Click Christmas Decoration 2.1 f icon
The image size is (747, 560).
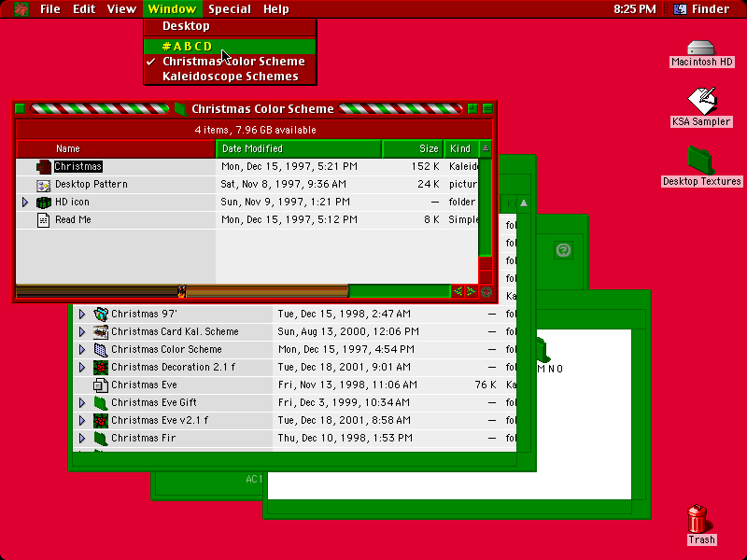pyautogui.click(x=101, y=367)
